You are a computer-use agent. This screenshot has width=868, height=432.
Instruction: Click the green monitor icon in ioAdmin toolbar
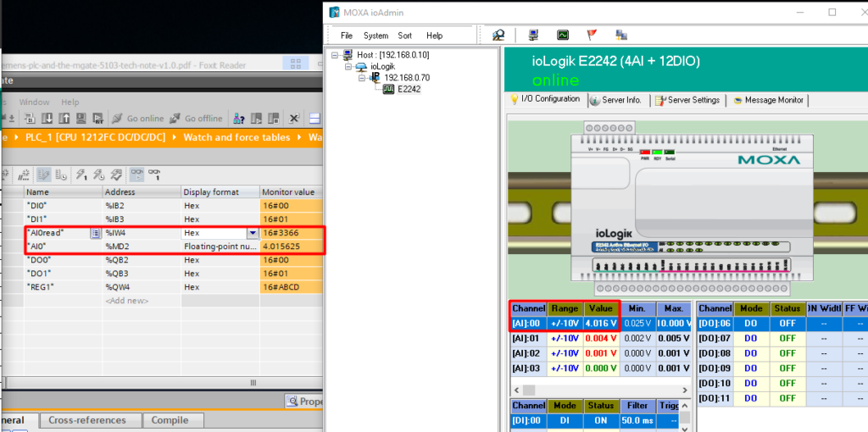[x=563, y=36]
